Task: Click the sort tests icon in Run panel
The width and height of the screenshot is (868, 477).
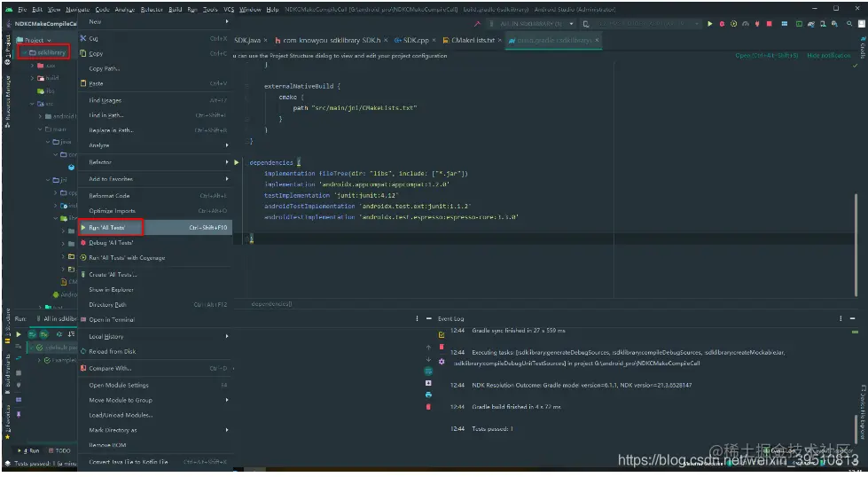Action: point(72,334)
